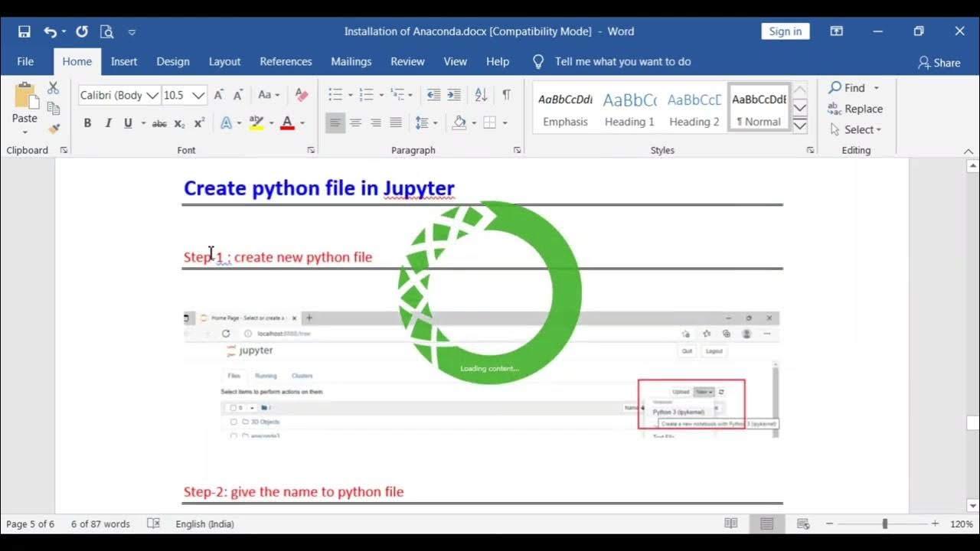Viewport: 980px width, 551px height.
Task: Toggle Bold formatting
Action: pos(87,123)
